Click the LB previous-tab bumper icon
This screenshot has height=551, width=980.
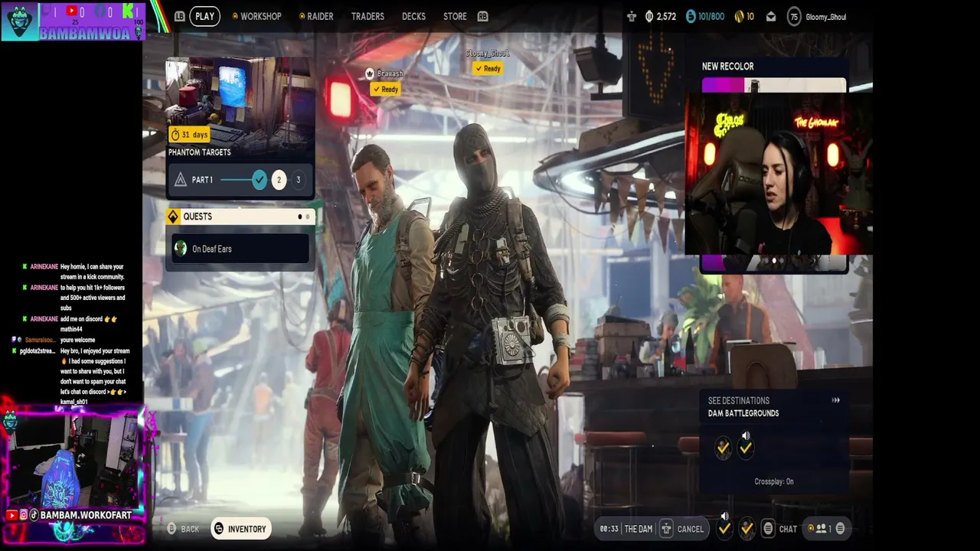[179, 16]
